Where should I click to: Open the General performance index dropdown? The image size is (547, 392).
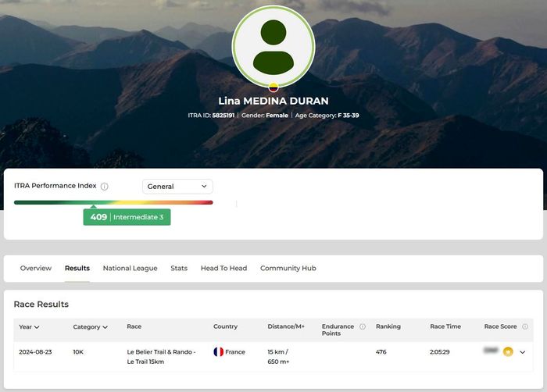point(177,187)
